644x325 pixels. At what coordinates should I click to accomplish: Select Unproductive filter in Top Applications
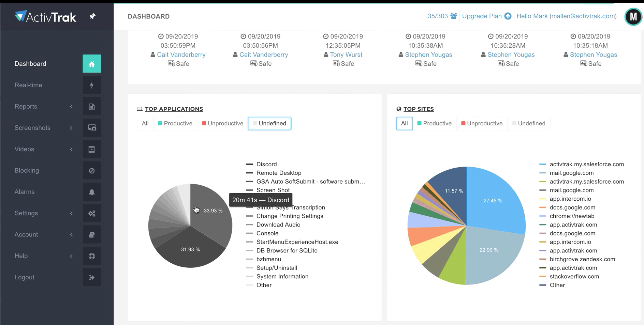223,123
